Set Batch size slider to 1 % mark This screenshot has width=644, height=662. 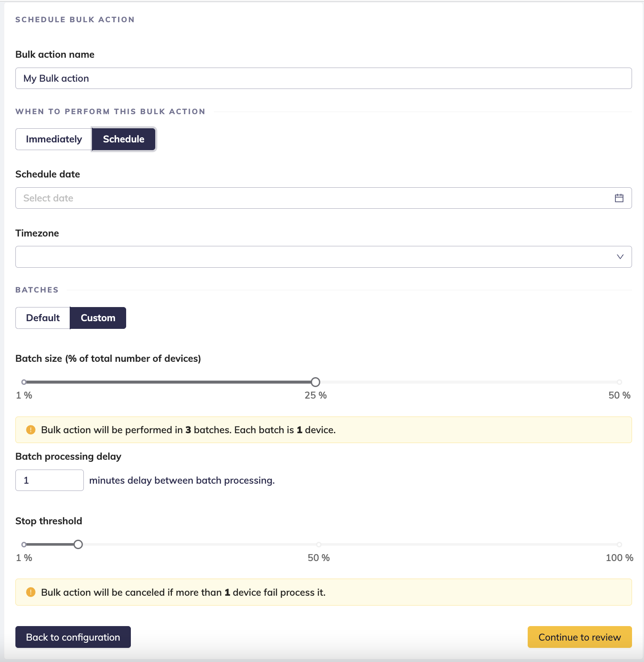[24, 382]
